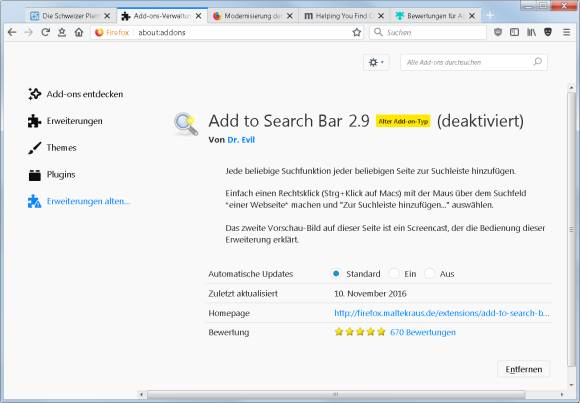Image resolution: width=580 pixels, height=403 pixels.
Task: Click the dark mask extension icon
Action: [x=548, y=33]
